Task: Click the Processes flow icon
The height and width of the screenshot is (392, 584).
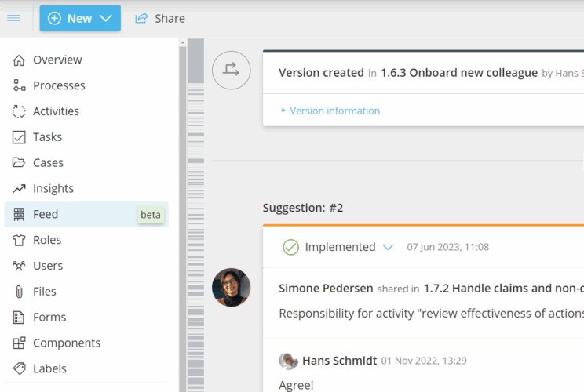Action: [19, 85]
